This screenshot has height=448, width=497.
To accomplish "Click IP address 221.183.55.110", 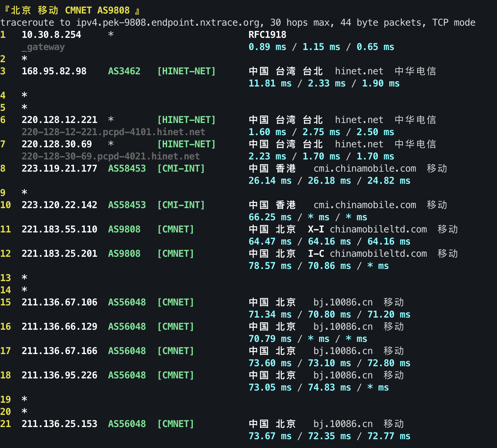I will click(x=59, y=229).
